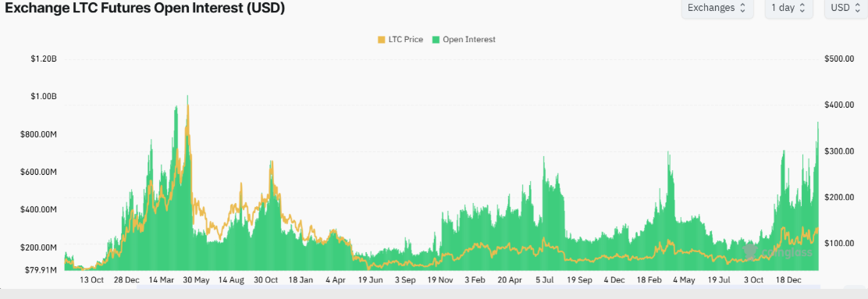Click the $800.00M left axis label
The image size is (868, 299).
[39, 134]
